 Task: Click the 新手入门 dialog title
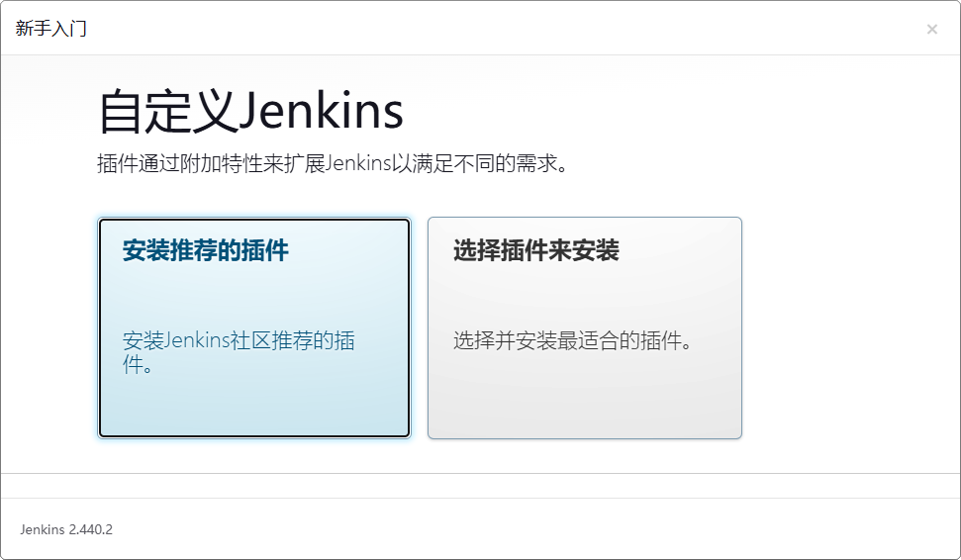[x=50, y=28]
